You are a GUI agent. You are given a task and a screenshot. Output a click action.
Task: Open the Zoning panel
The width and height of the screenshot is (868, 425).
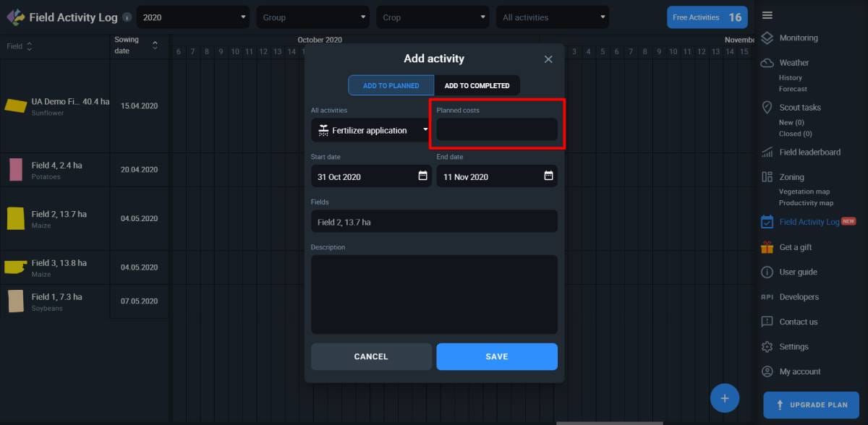point(767,176)
